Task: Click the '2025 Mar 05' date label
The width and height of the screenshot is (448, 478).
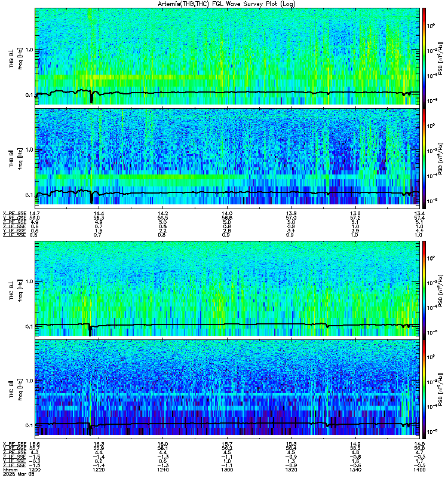Action: click(17, 474)
